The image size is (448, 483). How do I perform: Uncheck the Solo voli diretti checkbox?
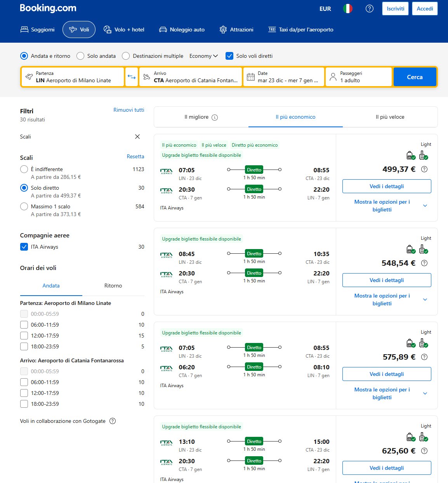pyautogui.click(x=229, y=56)
